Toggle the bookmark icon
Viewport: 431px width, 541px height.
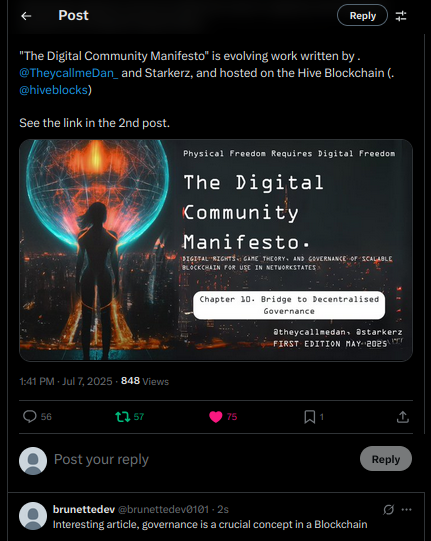pos(310,417)
